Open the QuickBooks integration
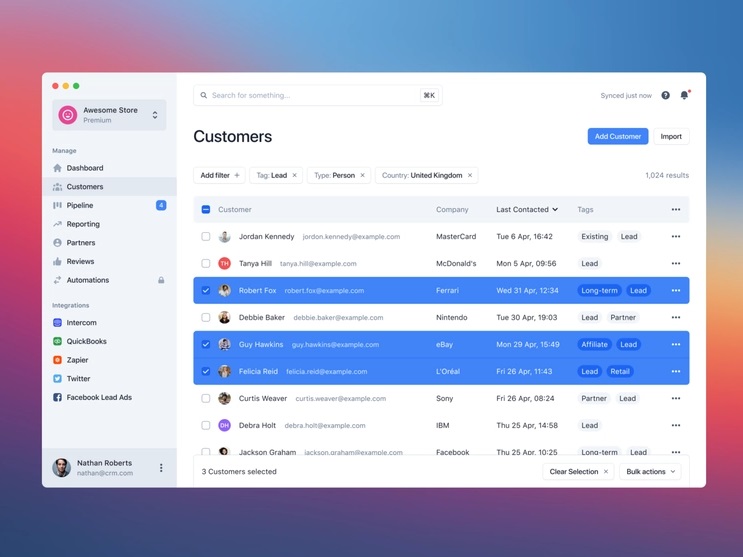743x557 pixels. 109,341
